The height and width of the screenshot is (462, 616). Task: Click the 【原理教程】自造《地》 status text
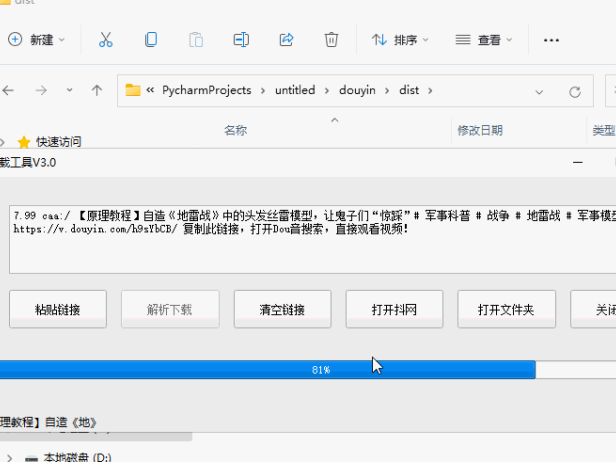[x=48, y=422]
